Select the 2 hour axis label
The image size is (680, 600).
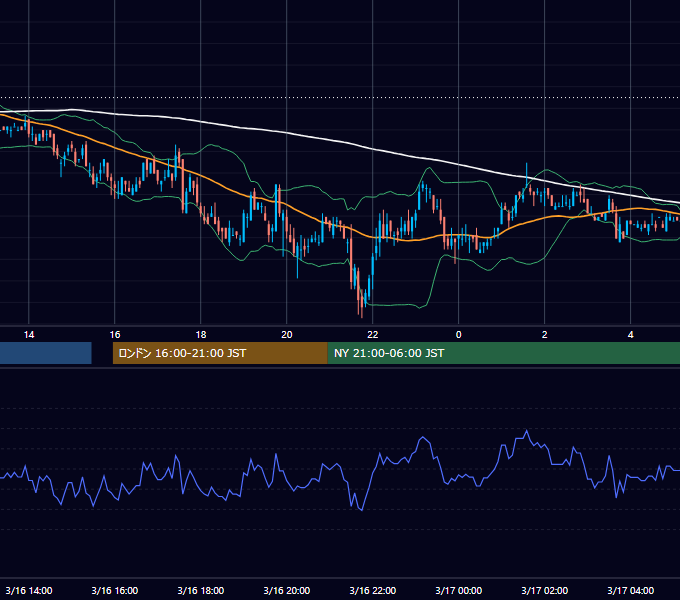[x=544, y=335]
